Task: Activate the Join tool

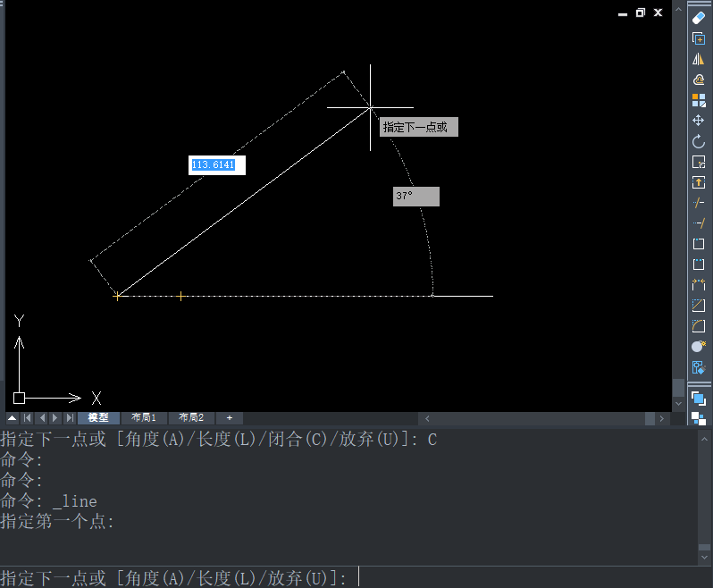Action: coord(699,285)
